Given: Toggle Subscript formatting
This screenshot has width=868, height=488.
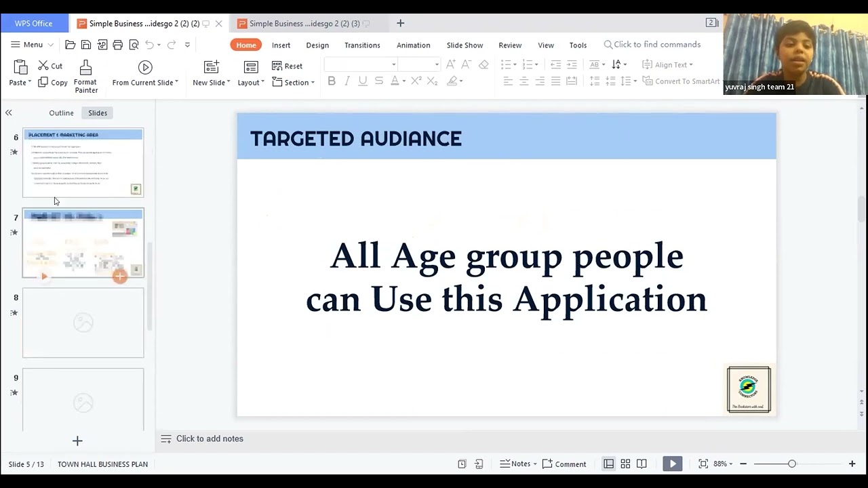Looking at the screenshot, I should pyautogui.click(x=432, y=81).
